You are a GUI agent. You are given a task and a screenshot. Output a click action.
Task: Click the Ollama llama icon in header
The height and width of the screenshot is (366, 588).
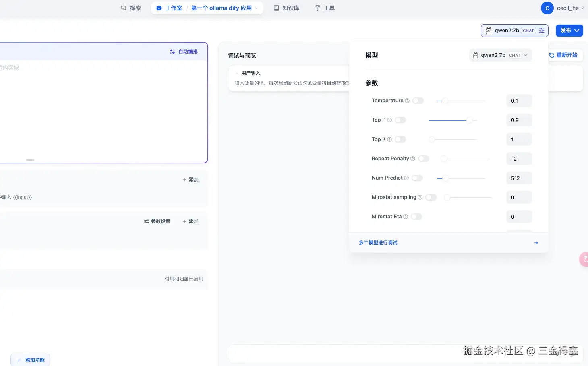click(489, 31)
